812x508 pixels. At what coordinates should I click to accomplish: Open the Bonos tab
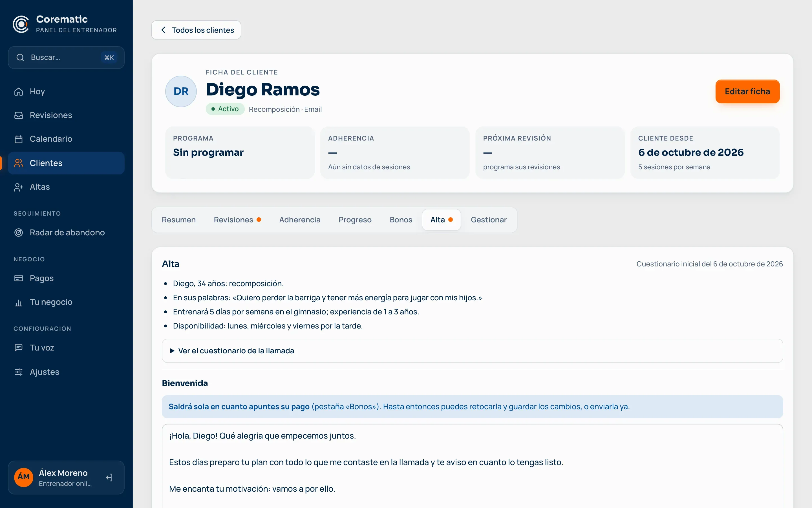(x=401, y=220)
